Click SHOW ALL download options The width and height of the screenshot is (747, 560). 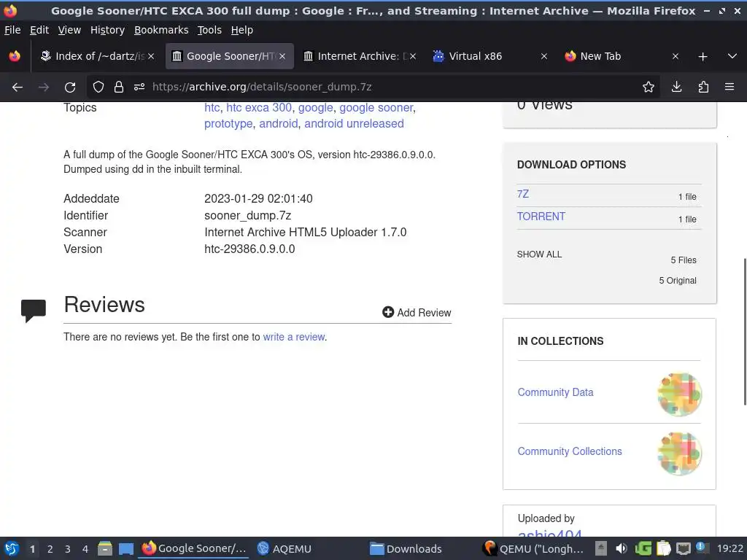(x=539, y=254)
